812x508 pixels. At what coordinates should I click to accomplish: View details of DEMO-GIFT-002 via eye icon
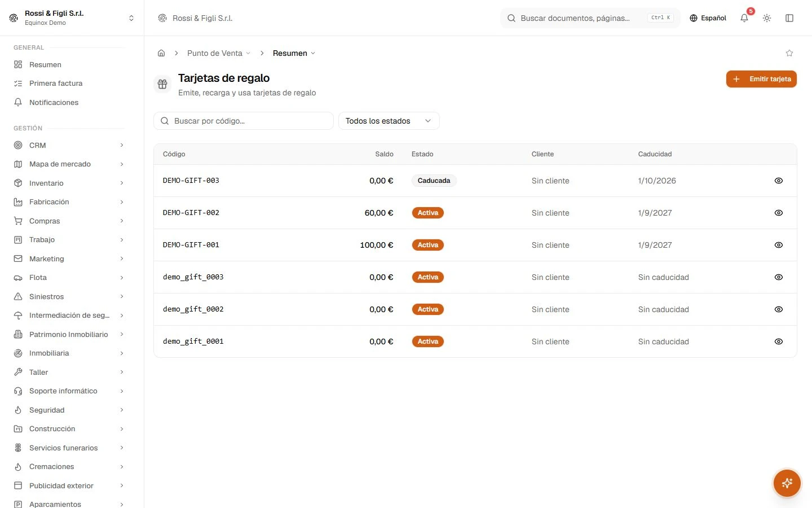click(779, 213)
